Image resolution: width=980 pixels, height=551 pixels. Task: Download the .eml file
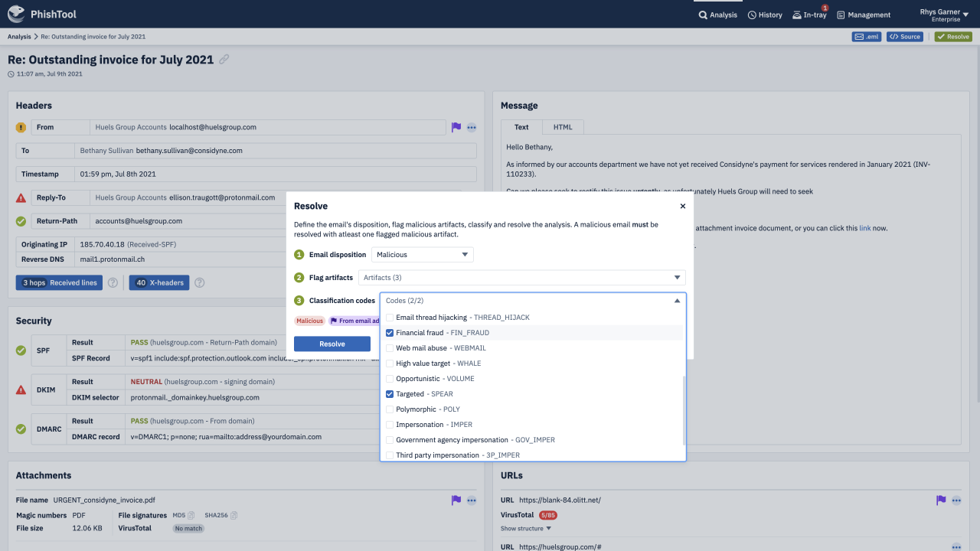coord(867,37)
